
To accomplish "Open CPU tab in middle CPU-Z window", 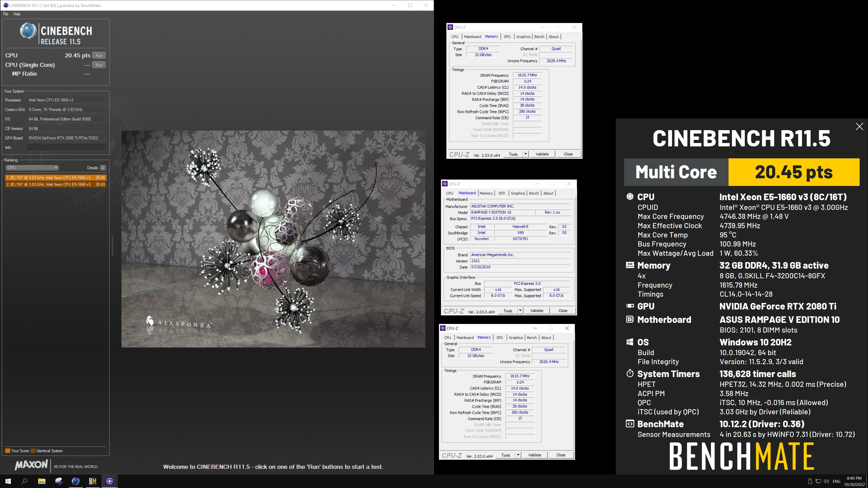I will pos(450,193).
